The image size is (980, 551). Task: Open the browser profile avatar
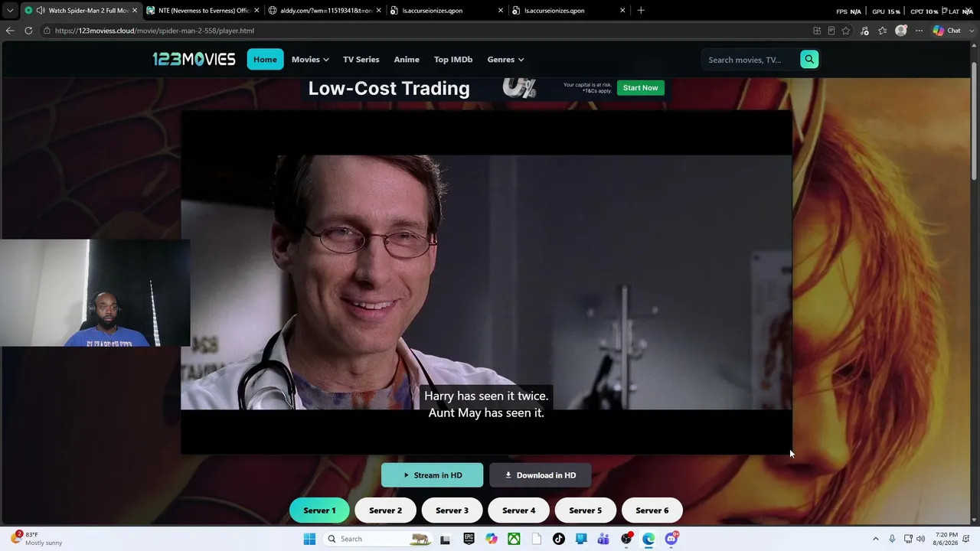tap(901, 31)
